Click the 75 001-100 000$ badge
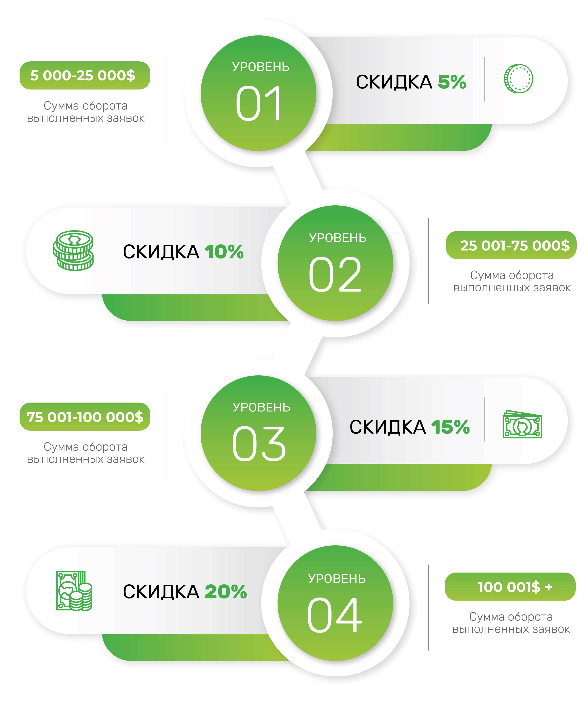 (x=85, y=417)
